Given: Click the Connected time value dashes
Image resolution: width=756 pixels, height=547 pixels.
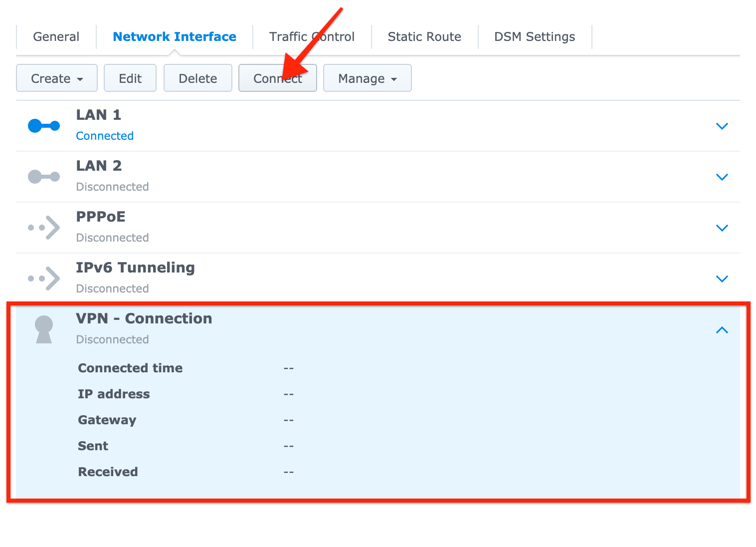Looking at the screenshot, I should 289,368.
